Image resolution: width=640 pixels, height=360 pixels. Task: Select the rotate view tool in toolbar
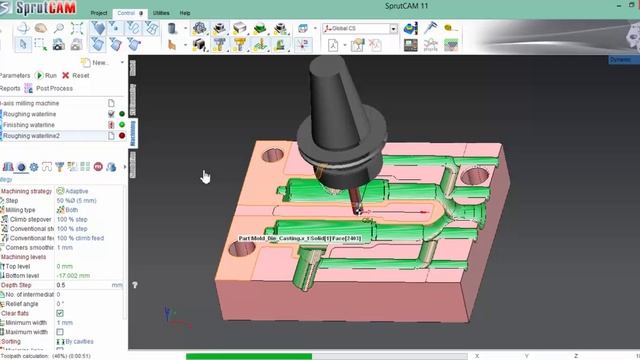tap(23, 28)
